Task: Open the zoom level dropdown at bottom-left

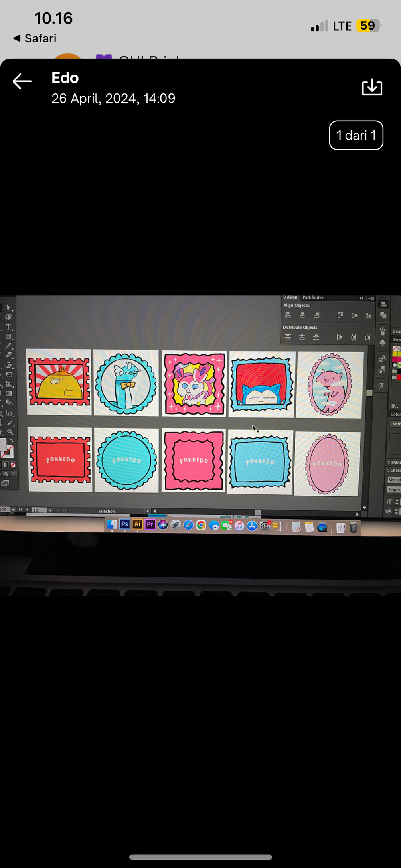Action: [x=13, y=510]
